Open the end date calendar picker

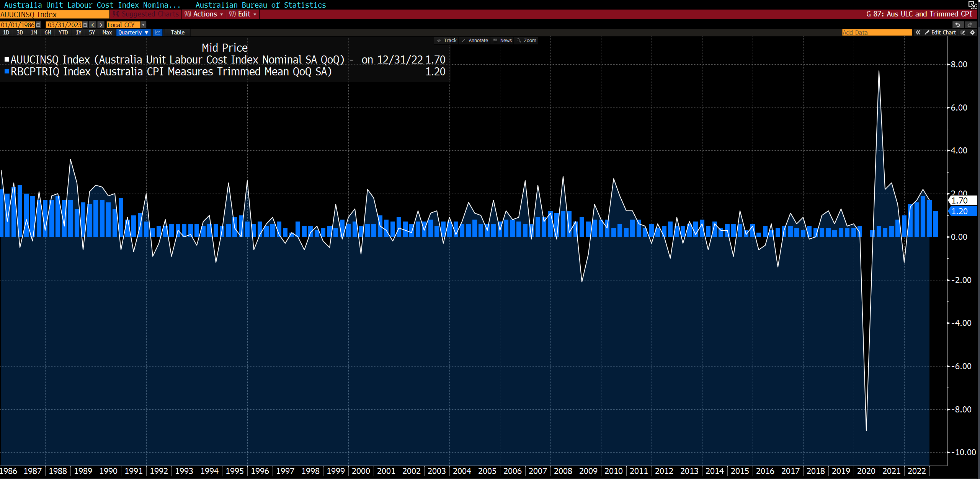[x=85, y=25]
